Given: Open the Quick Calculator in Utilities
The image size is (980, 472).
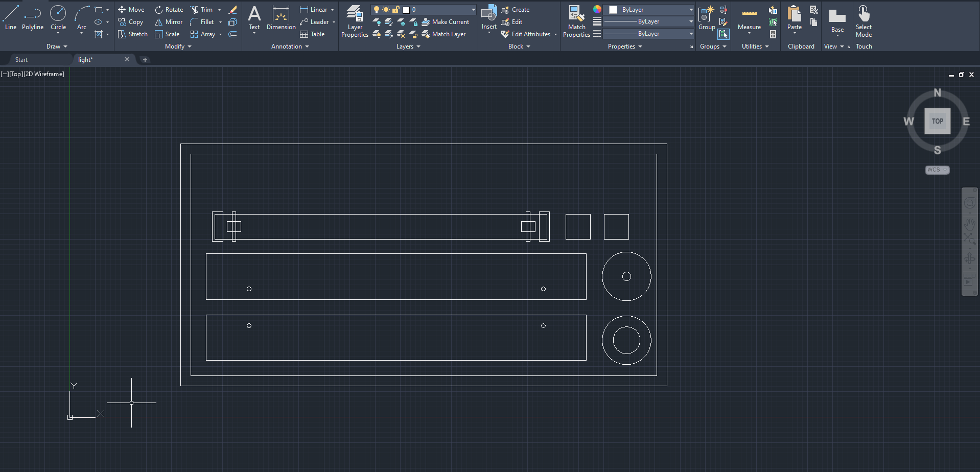Looking at the screenshot, I should click(773, 34).
